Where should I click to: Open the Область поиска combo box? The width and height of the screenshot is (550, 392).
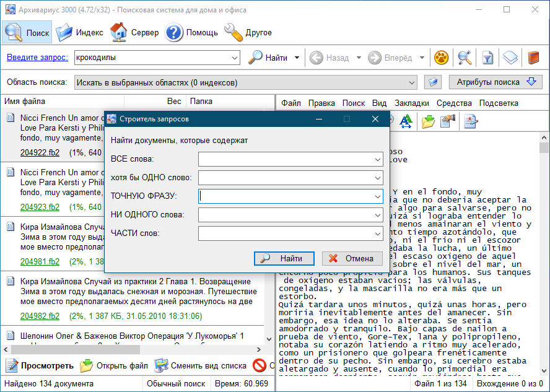[245, 82]
